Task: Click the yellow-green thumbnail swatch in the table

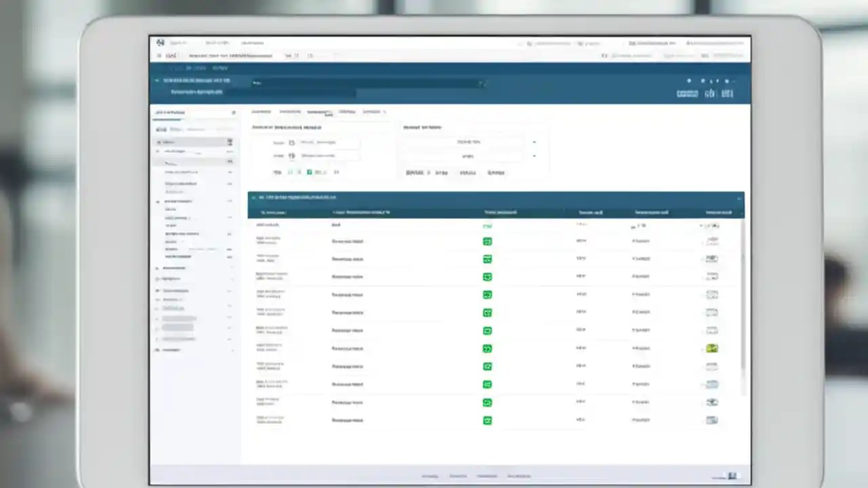Action: point(711,348)
